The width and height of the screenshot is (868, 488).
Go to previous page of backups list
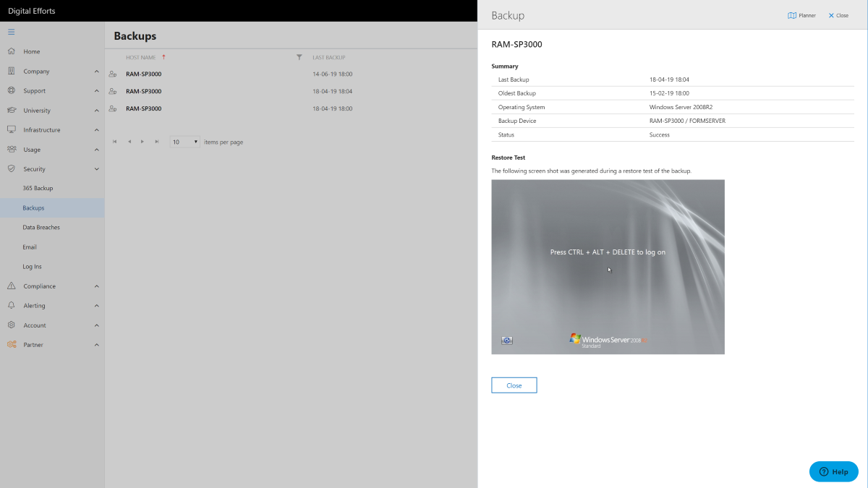click(129, 142)
